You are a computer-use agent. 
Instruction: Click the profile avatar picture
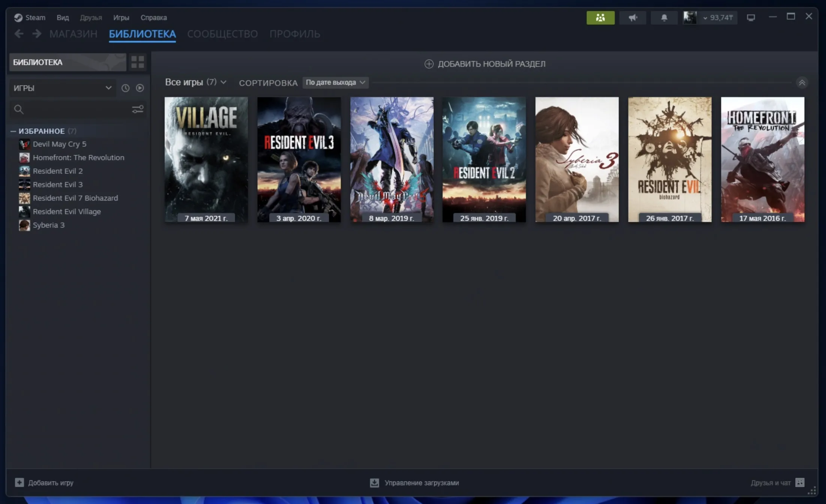coord(690,18)
